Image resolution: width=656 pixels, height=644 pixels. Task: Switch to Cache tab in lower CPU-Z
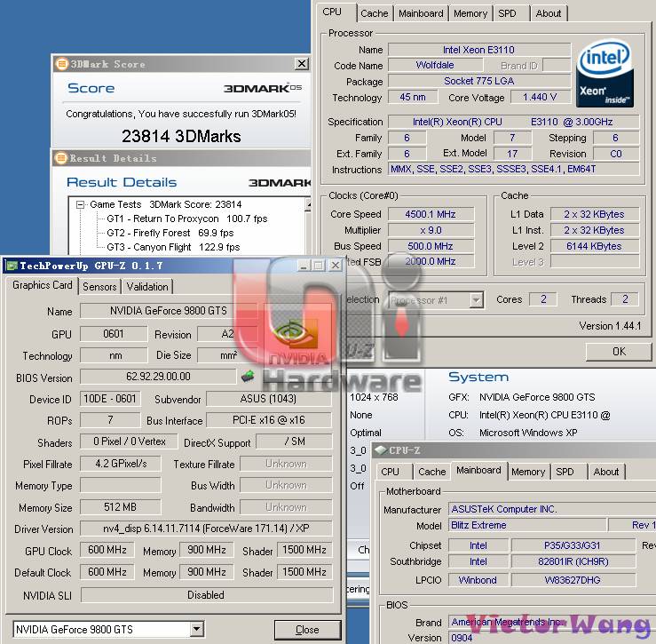pos(432,472)
